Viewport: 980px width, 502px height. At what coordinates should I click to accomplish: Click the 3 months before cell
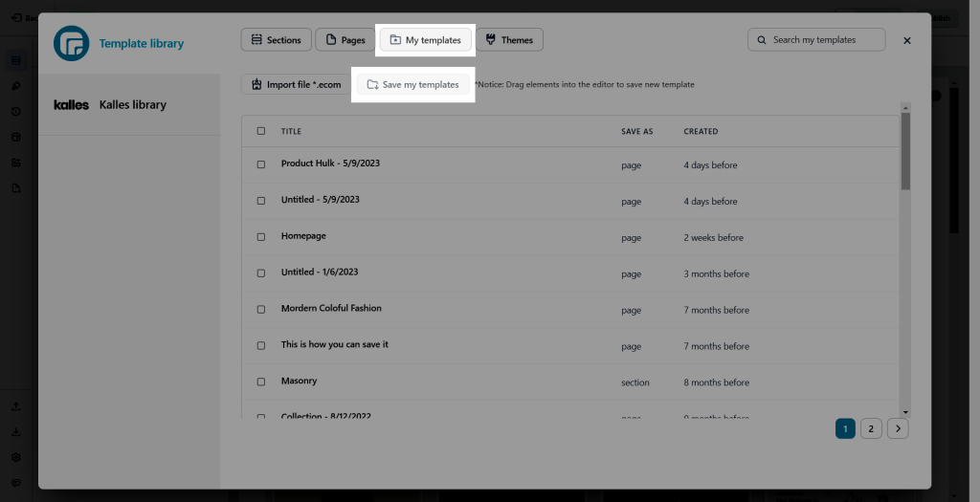pos(716,273)
